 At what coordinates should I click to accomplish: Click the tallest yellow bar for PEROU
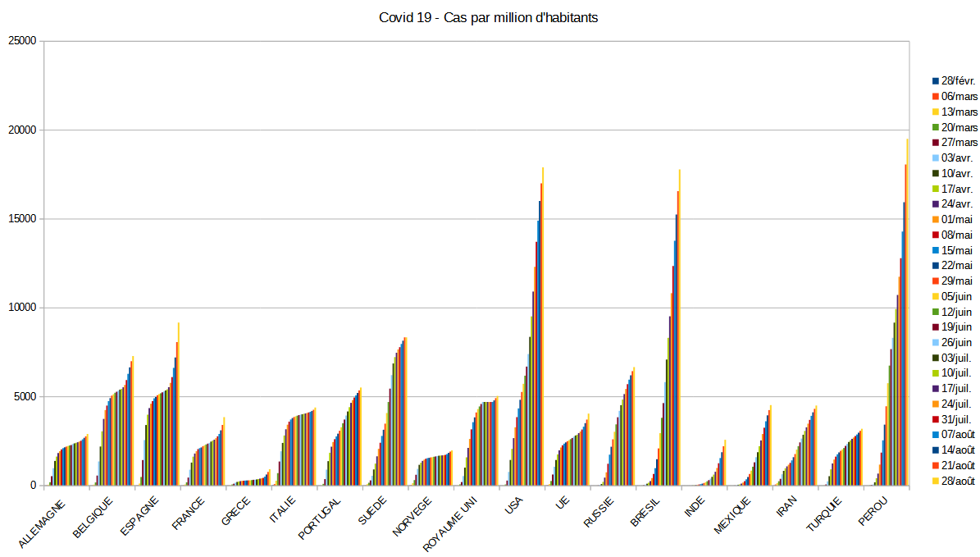pos(907,312)
